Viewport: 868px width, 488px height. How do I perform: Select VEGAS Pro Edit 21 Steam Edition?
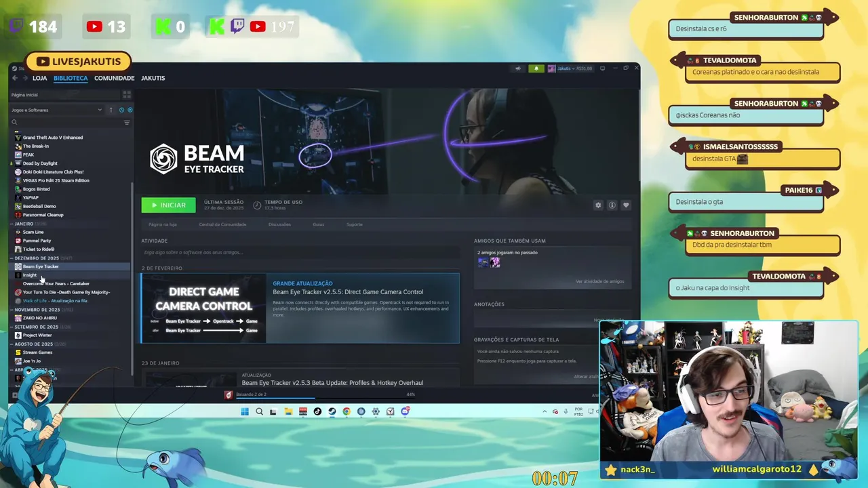52,180
